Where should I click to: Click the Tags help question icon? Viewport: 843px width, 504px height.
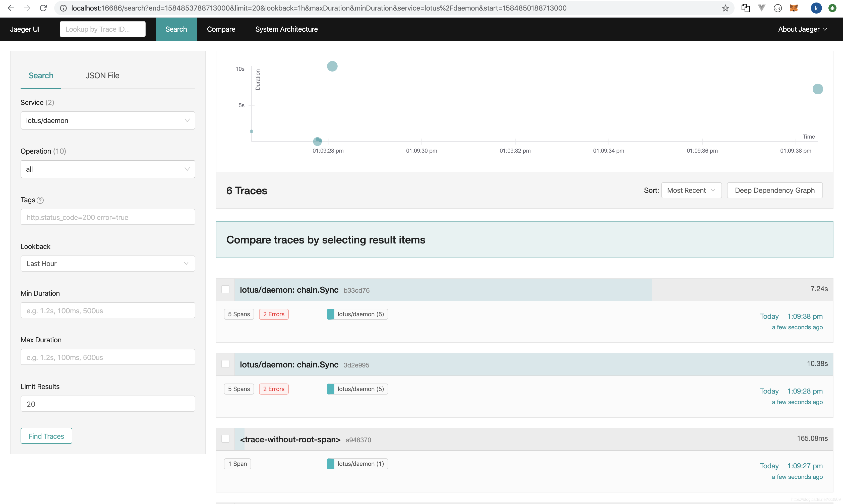coord(40,200)
